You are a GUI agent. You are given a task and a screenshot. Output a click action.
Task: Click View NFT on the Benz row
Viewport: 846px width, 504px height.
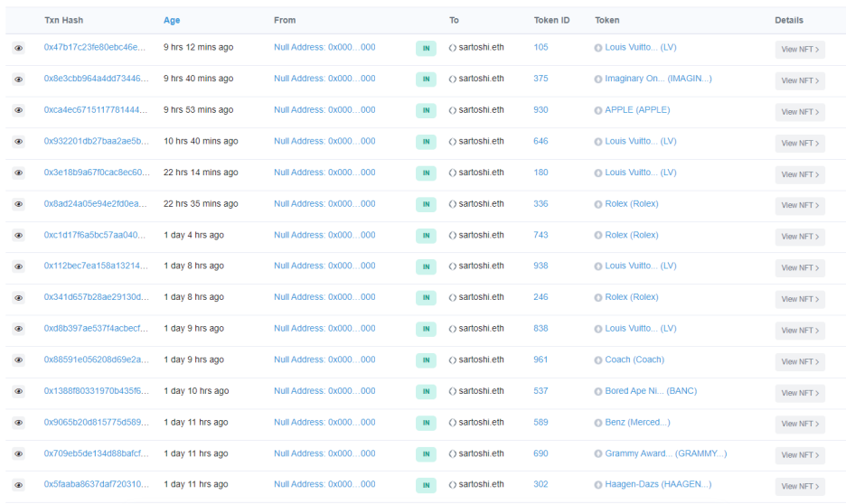800,423
